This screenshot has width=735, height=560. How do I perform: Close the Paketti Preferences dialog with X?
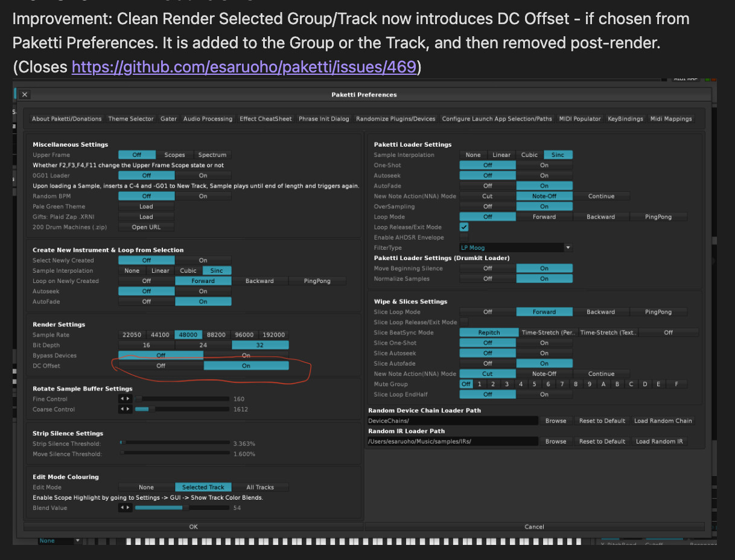[24, 95]
